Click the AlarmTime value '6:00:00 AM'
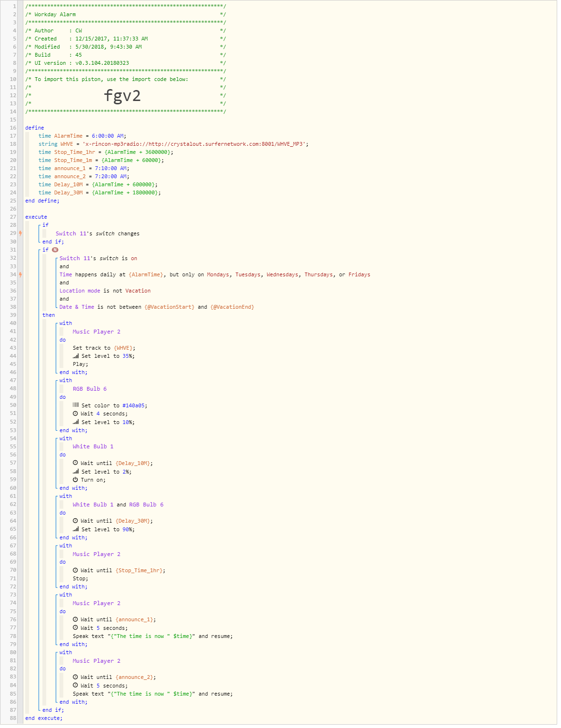The height and width of the screenshot is (728, 561). tap(108, 136)
